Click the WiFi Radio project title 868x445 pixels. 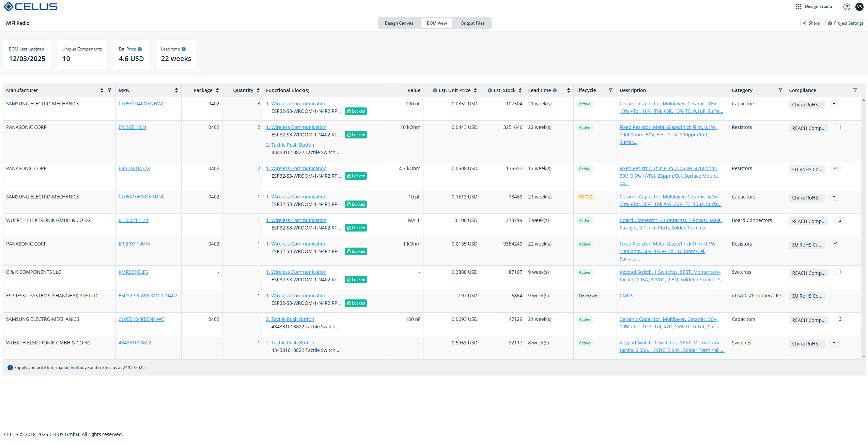click(17, 23)
